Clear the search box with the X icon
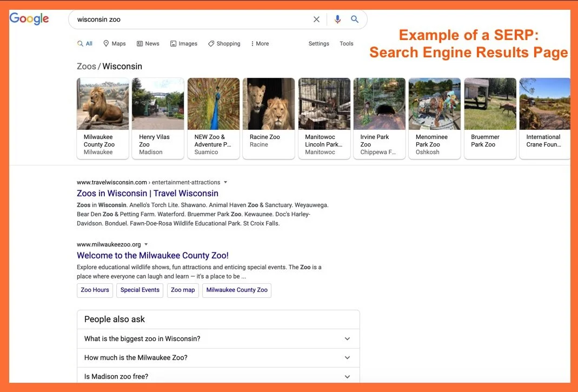Screen dimensions: 578x392 316,19
